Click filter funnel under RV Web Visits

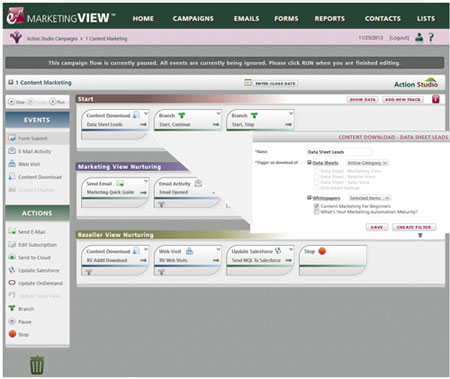pyautogui.click(x=161, y=272)
